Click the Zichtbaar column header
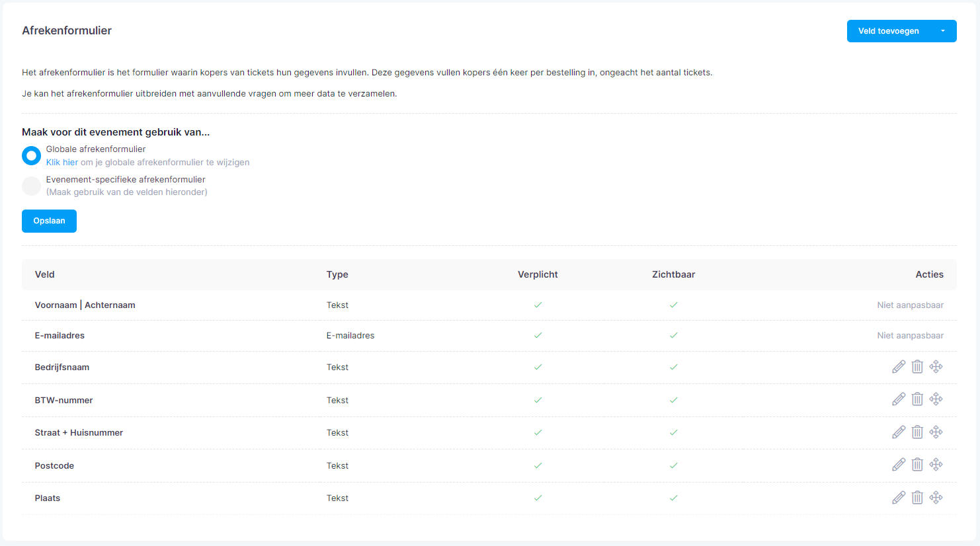This screenshot has height=546, width=980. point(673,274)
